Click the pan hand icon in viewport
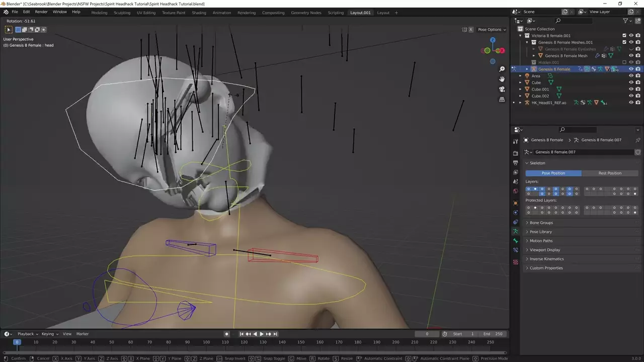The image size is (644, 362). [502, 79]
